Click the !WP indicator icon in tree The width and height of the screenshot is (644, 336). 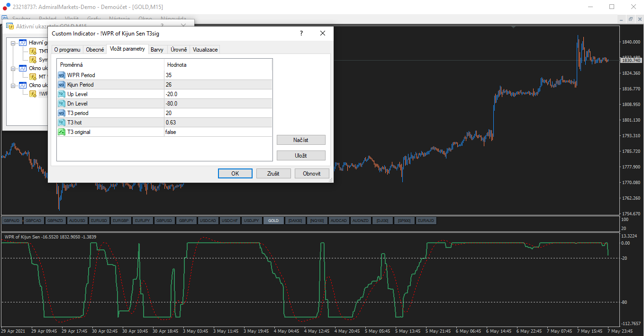[33, 94]
